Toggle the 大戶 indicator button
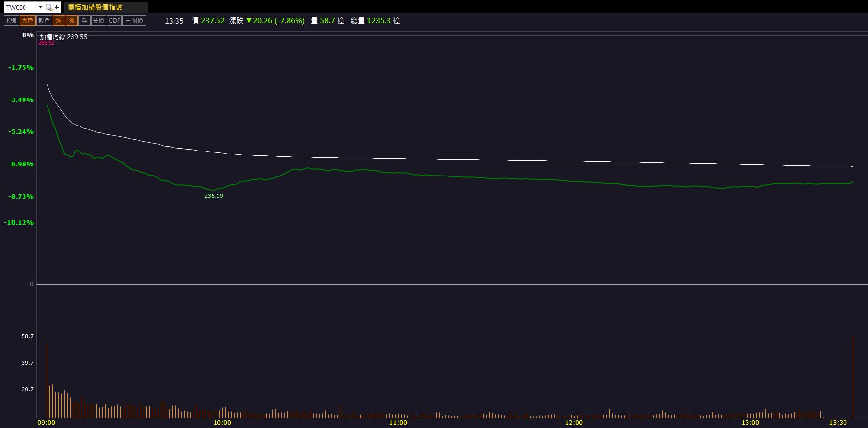The height and width of the screenshot is (428, 868). (x=27, y=21)
